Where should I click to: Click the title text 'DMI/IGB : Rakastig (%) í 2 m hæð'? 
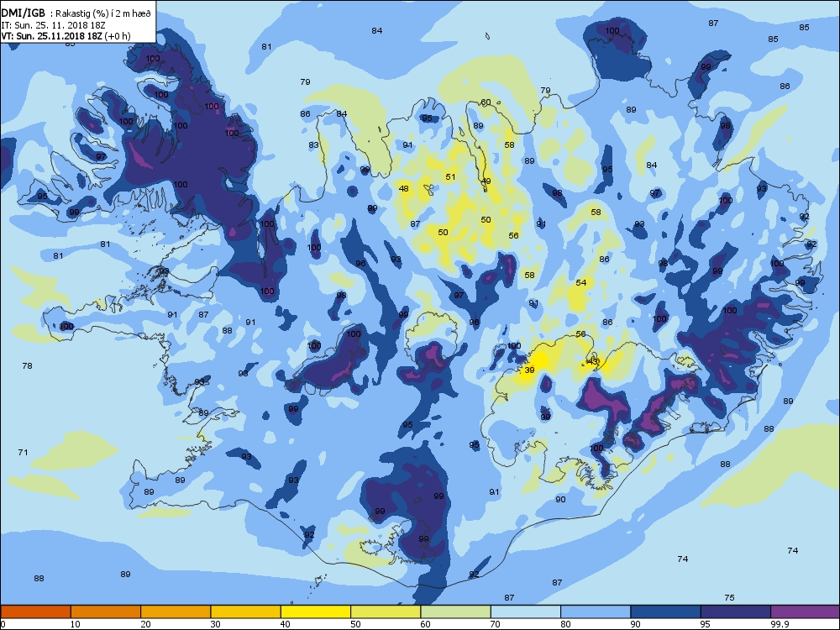point(76,13)
